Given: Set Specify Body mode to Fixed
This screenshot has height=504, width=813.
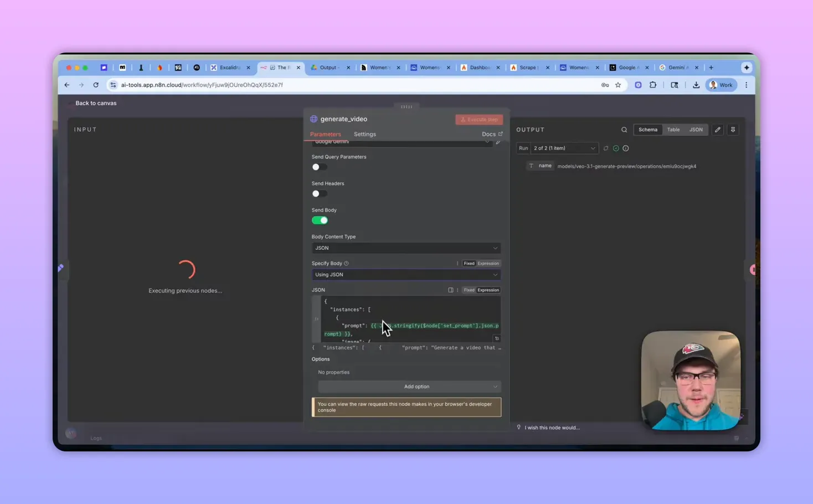Looking at the screenshot, I should click(469, 264).
